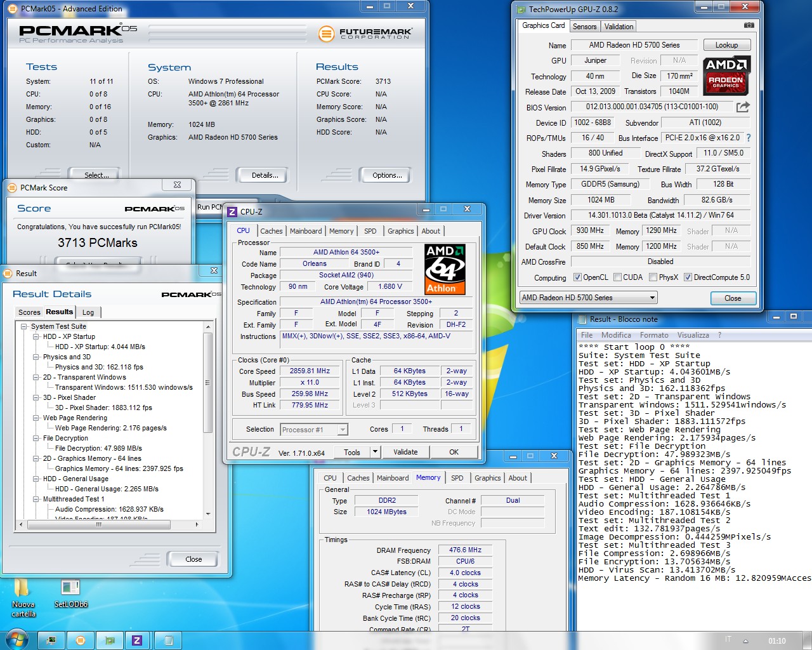The width and height of the screenshot is (812, 650).
Task: Click the system tray clock showing 01:10
Action: [776, 640]
